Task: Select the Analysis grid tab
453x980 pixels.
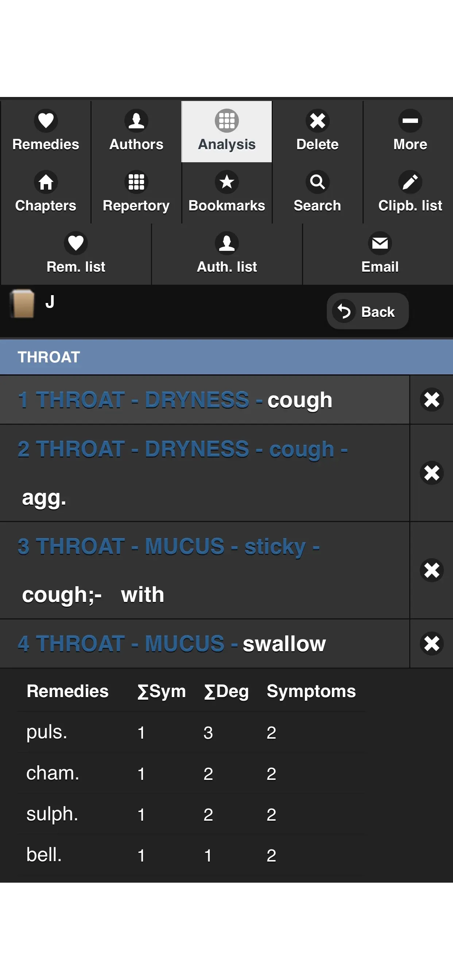Action: click(227, 132)
